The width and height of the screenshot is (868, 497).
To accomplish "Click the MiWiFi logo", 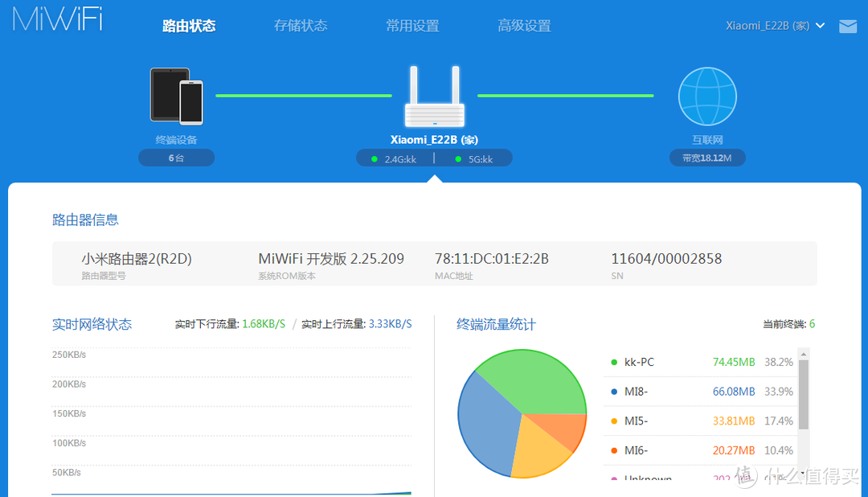I will tap(58, 19).
